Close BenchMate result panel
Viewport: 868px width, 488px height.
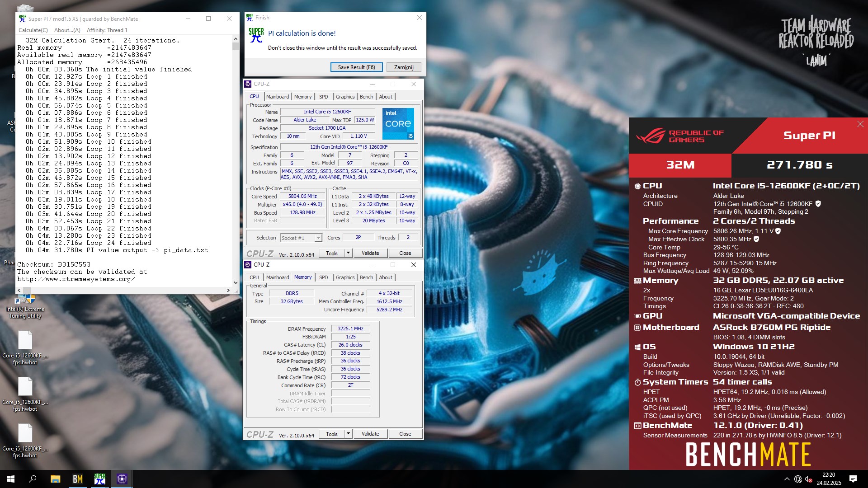pyautogui.click(x=860, y=124)
